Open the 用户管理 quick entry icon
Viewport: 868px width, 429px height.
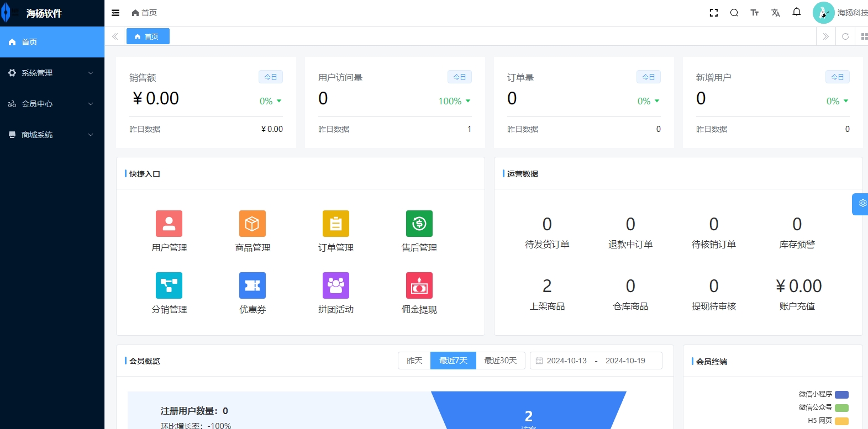click(x=169, y=224)
